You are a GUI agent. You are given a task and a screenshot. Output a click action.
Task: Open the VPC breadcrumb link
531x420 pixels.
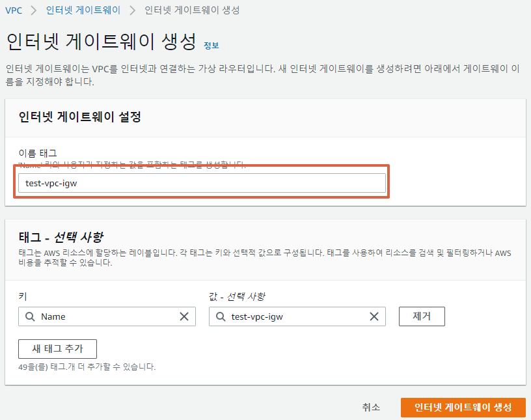click(x=14, y=10)
